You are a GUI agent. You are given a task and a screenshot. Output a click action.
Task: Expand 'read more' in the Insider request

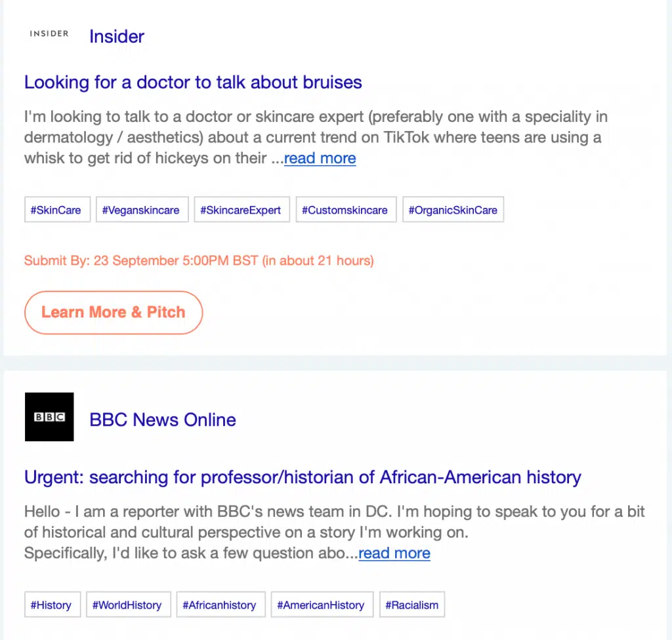click(320, 158)
